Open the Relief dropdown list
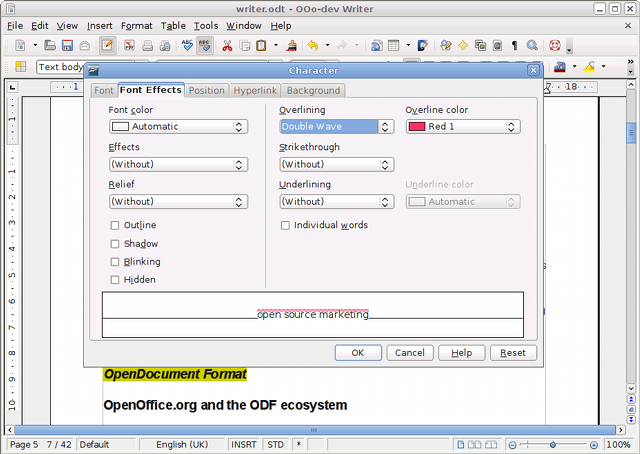The height and width of the screenshot is (454, 640). tap(178, 201)
